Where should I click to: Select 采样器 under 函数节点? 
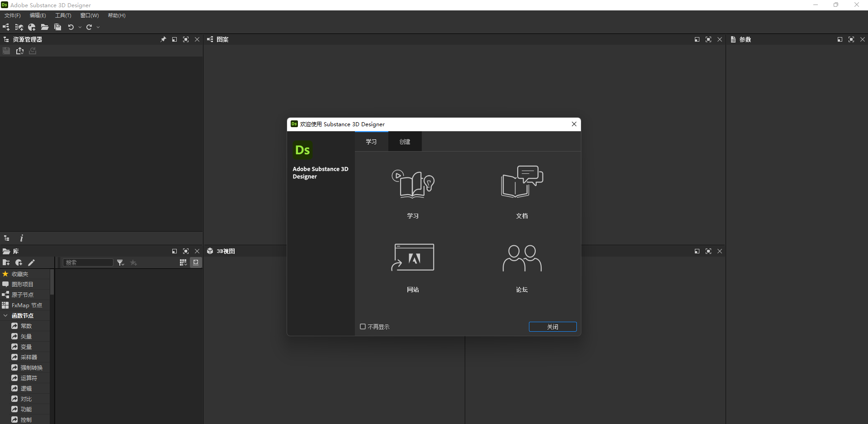(29, 357)
